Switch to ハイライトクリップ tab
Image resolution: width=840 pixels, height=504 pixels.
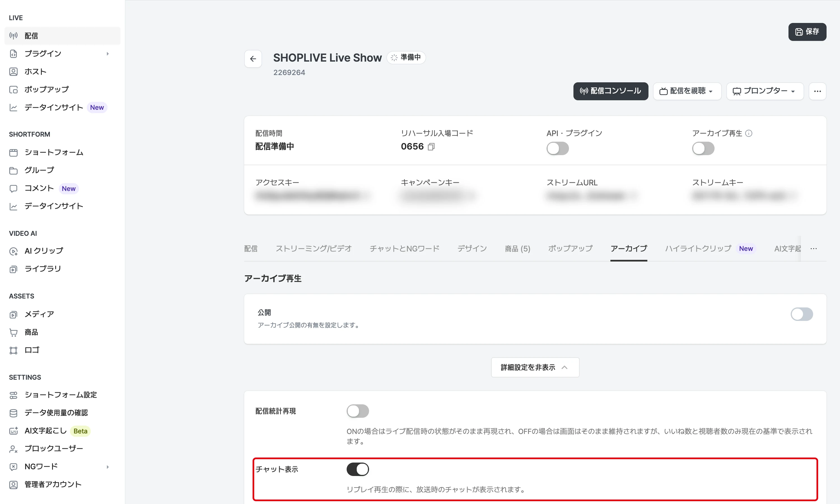(710, 249)
